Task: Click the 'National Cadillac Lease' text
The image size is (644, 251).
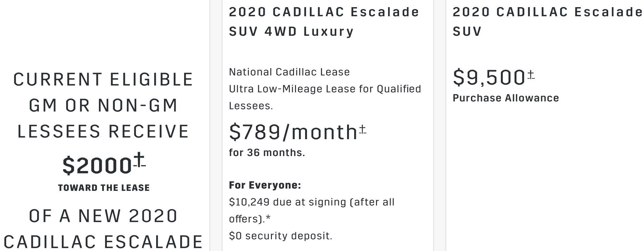Action: (289, 72)
